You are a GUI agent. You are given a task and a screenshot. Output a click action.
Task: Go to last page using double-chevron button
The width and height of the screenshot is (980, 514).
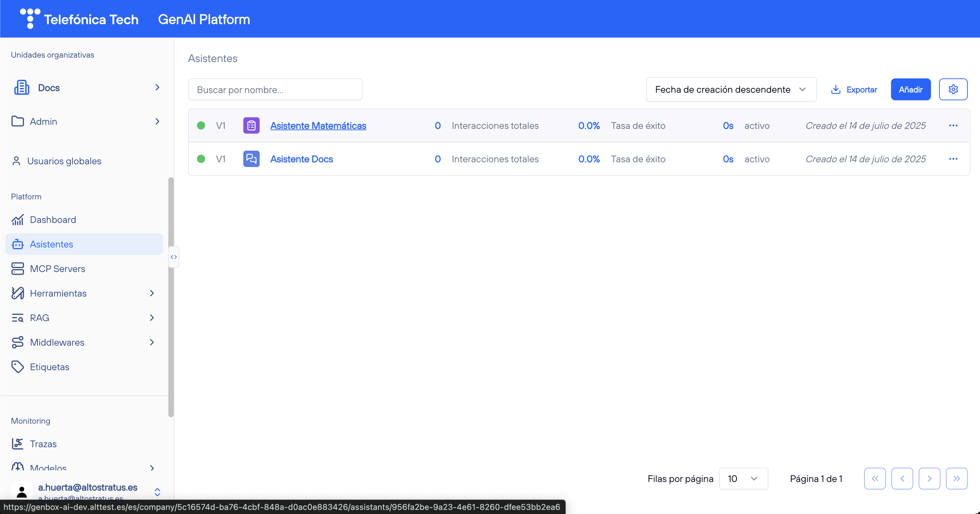coord(956,478)
